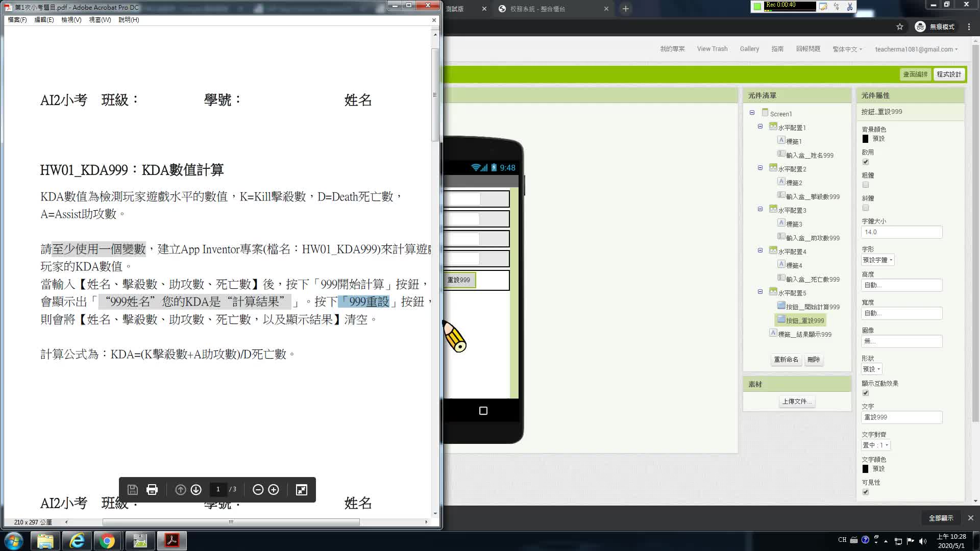Switch to 畫面編排 designer view
This screenshot has width=980, height=551.
point(915,74)
